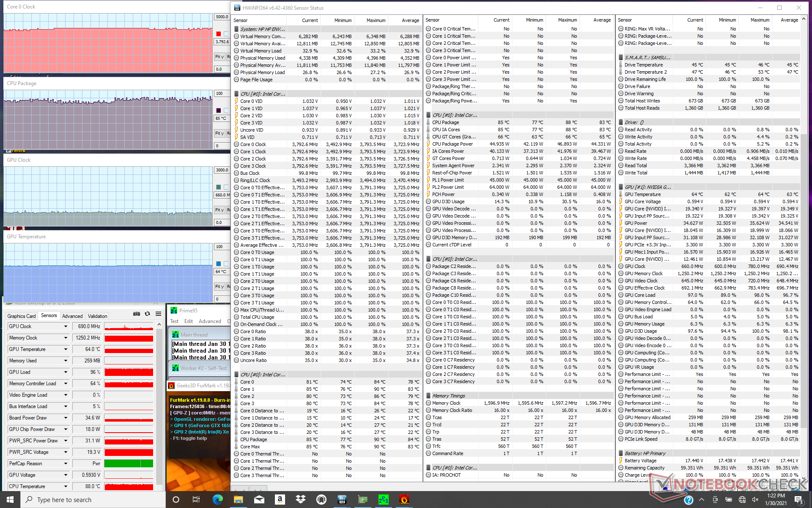Open the GPU Clock sensor dropdown

pyautogui.click(x=66, y=326)
